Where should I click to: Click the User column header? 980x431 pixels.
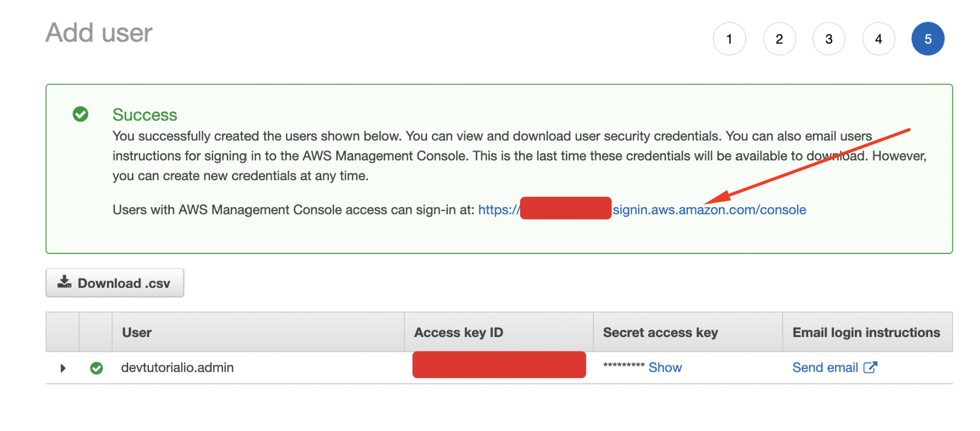(x=137, y=332)
